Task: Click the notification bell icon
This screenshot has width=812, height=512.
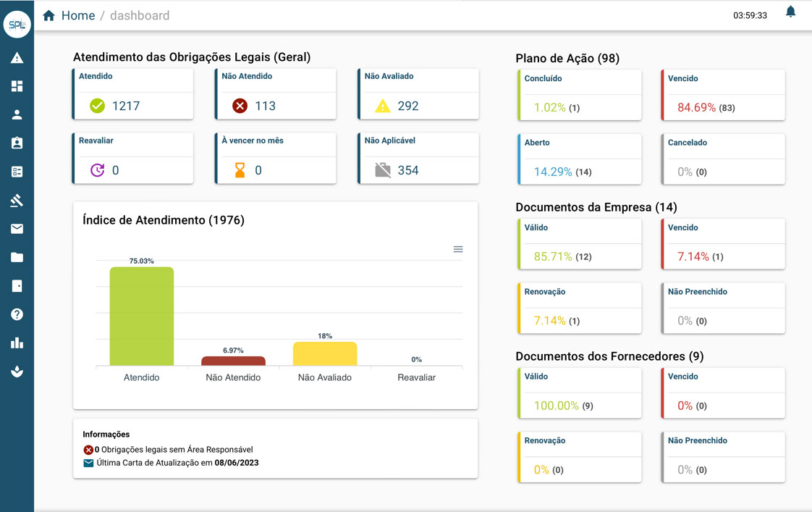Action: 790,12
